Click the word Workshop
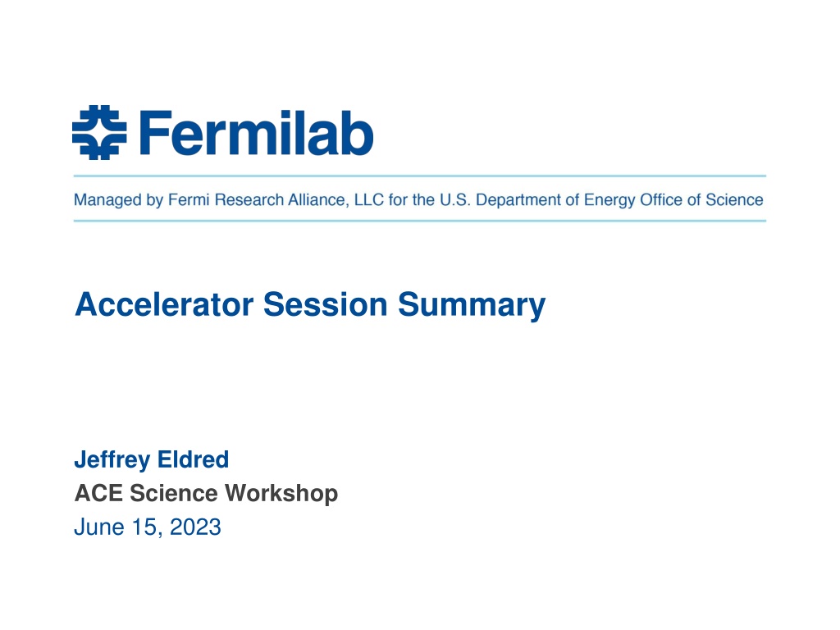Viewport: 840px width, 630px height. [281, 493]
